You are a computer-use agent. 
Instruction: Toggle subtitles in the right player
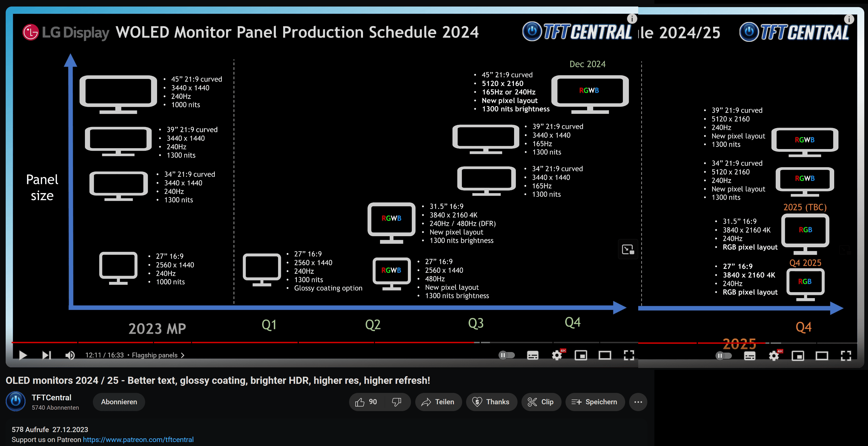(749, 356)
